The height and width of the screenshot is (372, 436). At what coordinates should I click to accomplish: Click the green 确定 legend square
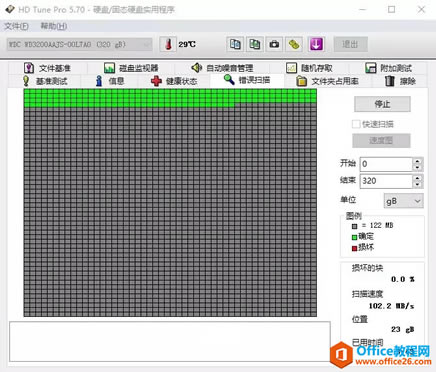pyautogui.click(x=354, y=237)
